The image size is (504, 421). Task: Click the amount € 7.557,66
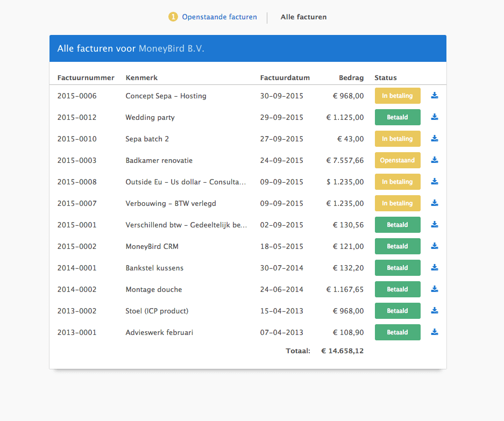click(x=345, y=160)
